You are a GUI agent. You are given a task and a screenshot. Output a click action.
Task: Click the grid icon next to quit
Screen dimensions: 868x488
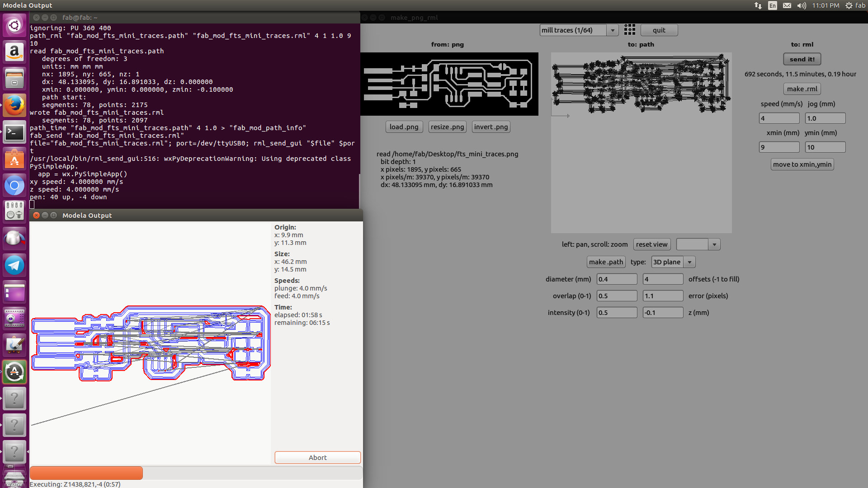coord(629,30)
